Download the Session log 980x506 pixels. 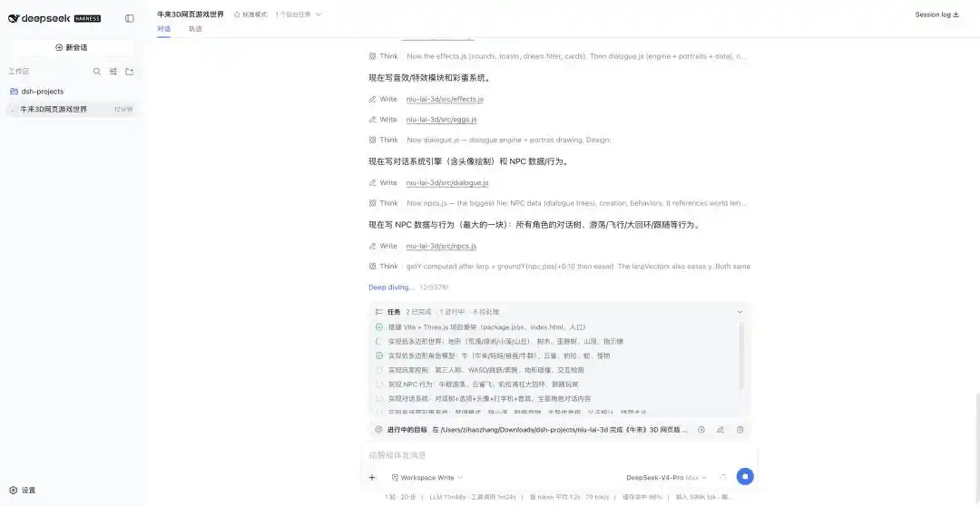936,15
